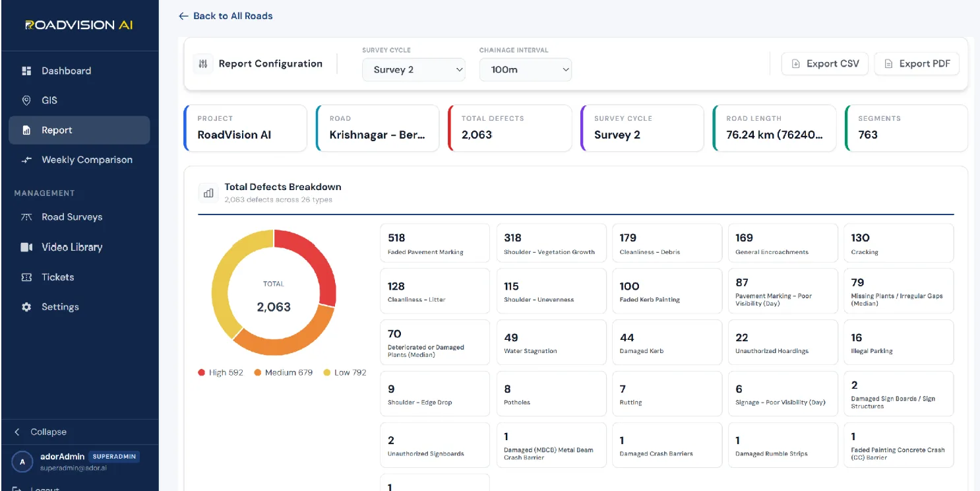
Task: Select the Faded Pavement Marking defect card
Action: pos(435,243)
